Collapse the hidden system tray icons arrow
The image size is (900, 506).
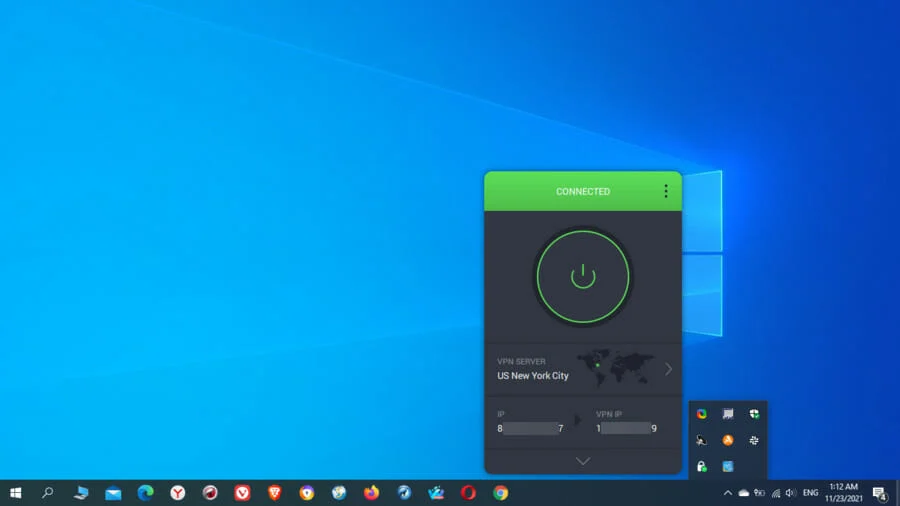727,493
